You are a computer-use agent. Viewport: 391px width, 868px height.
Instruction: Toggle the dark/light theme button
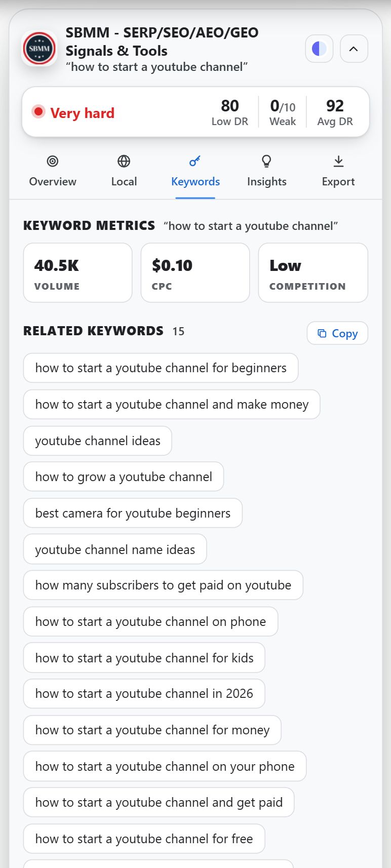(319, 49)
